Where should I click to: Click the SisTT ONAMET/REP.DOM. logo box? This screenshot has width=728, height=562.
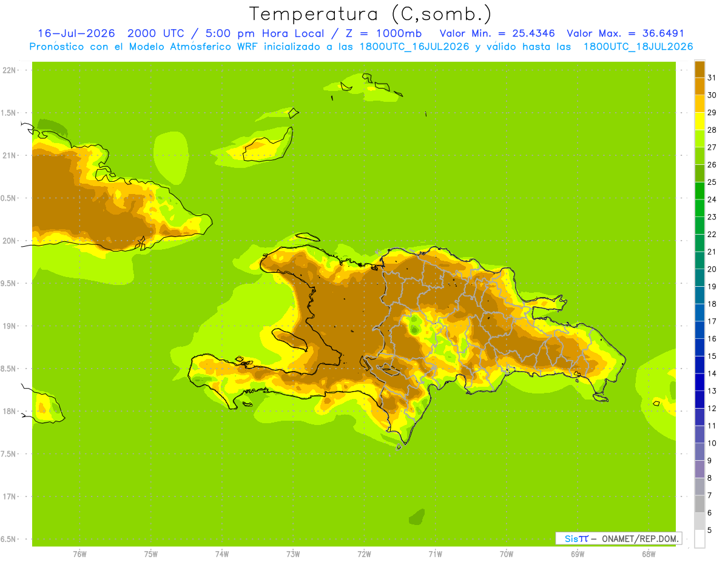(x=618, y=538)
